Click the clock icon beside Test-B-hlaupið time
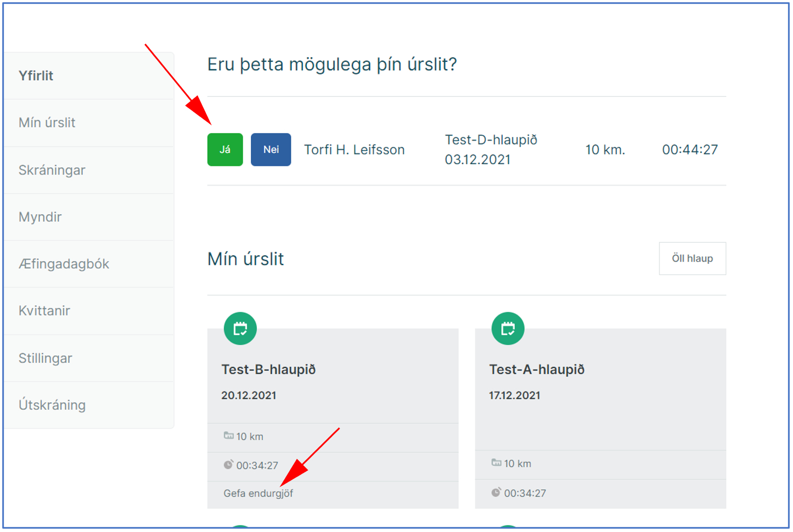The height and width of the screenshot is (532, 793). coord(229,465)
